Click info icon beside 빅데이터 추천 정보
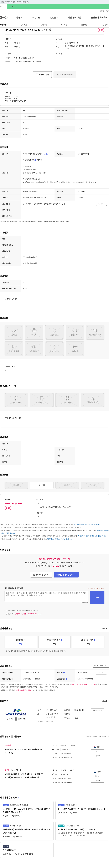Screen dimensions: 109x868 pos(18,798)
